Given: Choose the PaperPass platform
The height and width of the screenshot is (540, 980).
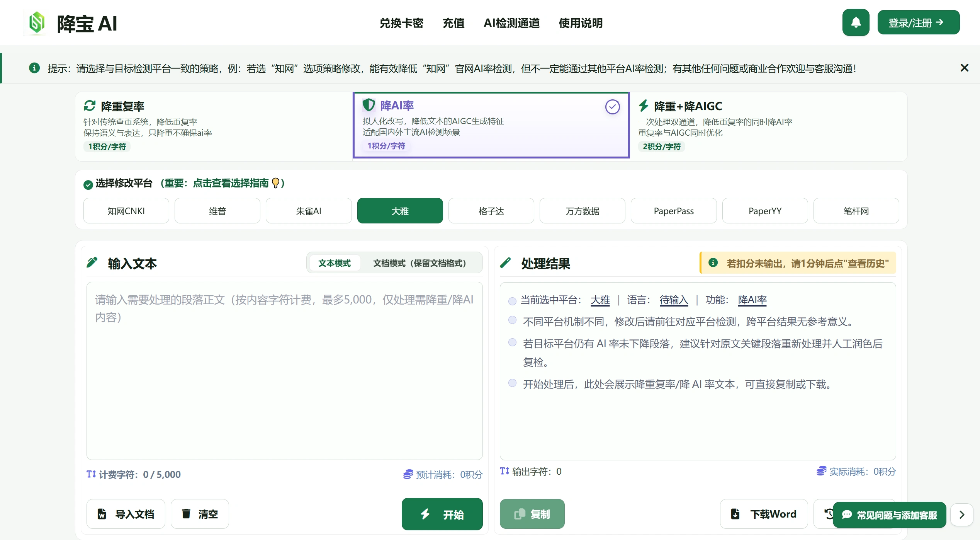Looking at the screenshot, I should [x=674, y=211].
